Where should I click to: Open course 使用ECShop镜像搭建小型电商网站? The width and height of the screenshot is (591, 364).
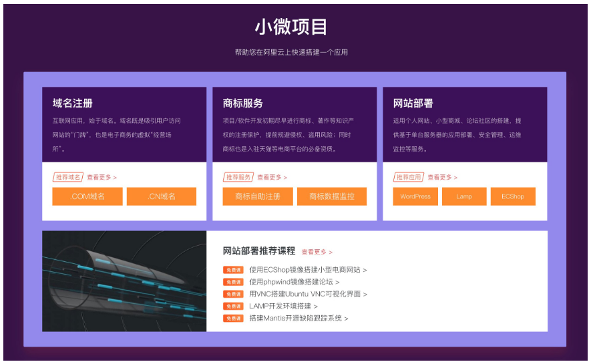click(x=308, y=270)
